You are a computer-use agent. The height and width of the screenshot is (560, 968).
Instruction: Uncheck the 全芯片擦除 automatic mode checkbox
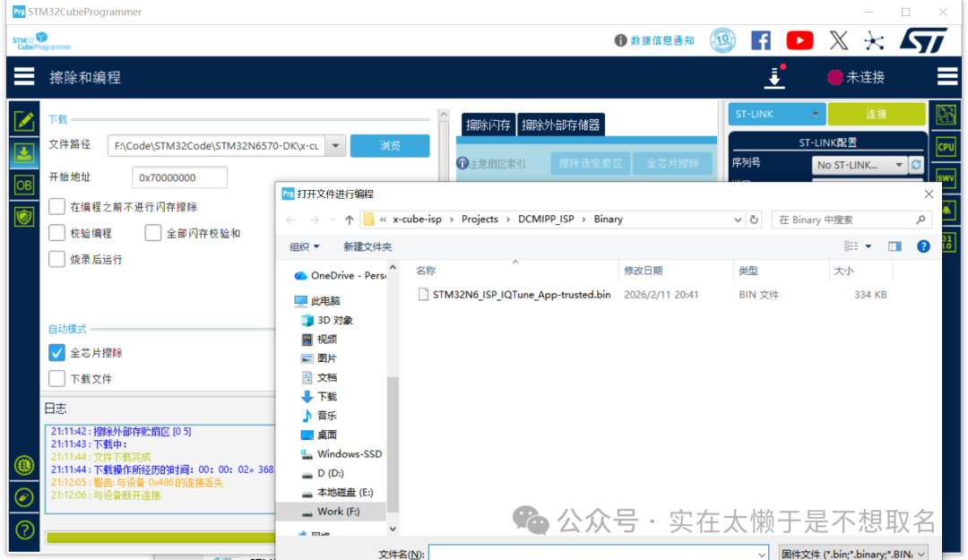pyautogui.click(x=56, y=352)
